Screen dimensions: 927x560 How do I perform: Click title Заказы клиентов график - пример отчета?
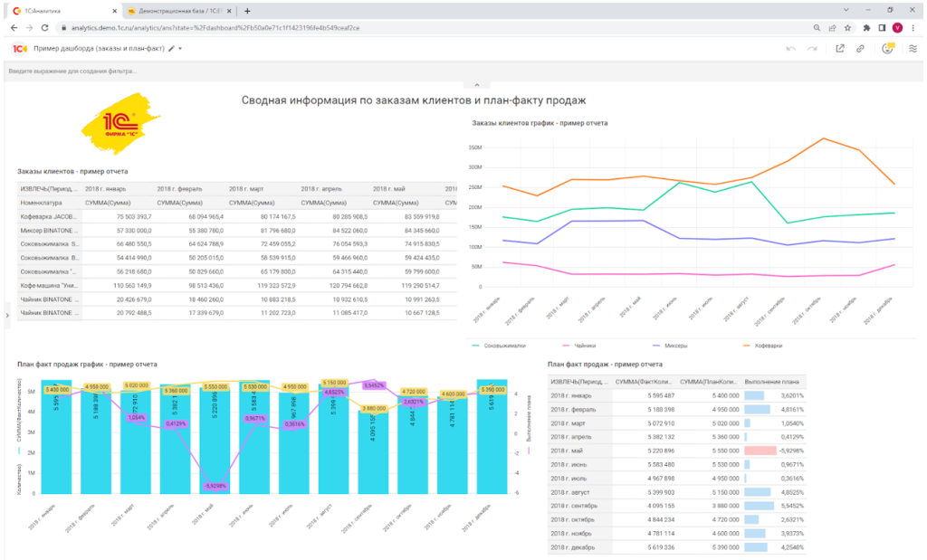pos(540,123)
